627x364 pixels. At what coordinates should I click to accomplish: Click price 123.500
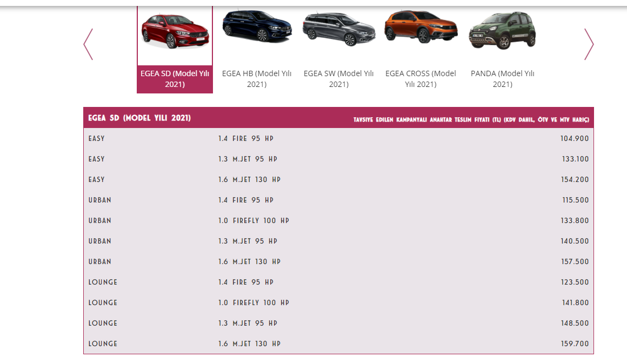tap(575, 282)
